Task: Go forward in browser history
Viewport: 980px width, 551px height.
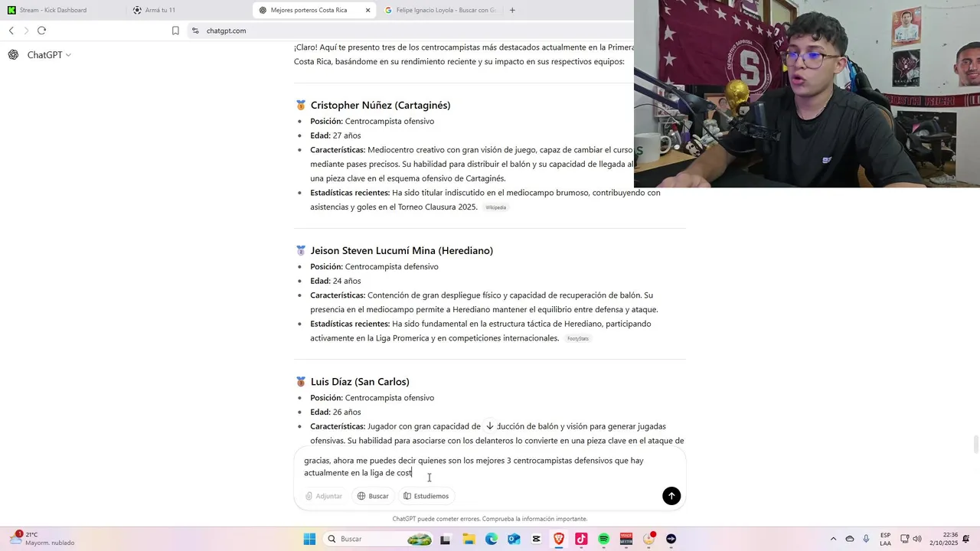Action: (x=26, y=31)
